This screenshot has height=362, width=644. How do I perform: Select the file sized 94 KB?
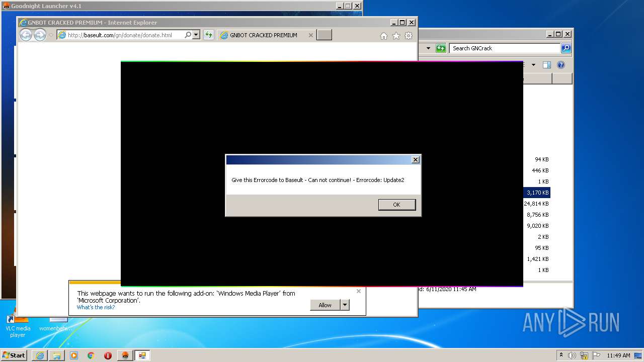pos(541,159)
